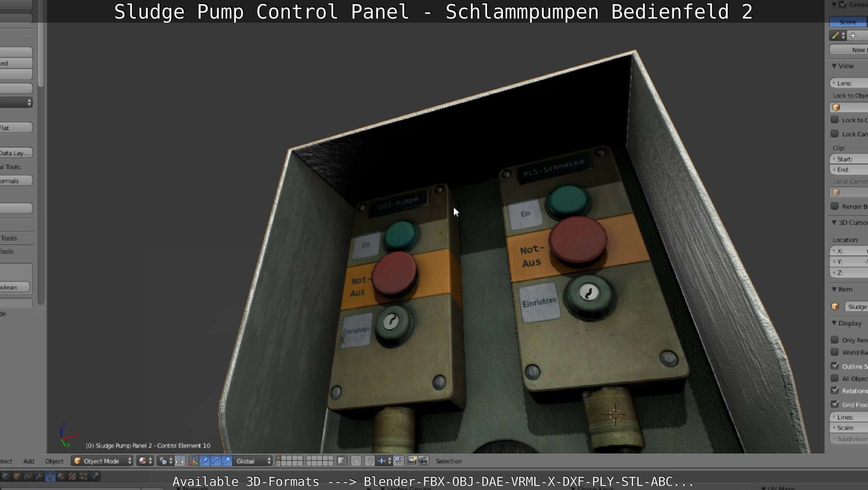Toggle manipulate object centers only

pos(179,461)
